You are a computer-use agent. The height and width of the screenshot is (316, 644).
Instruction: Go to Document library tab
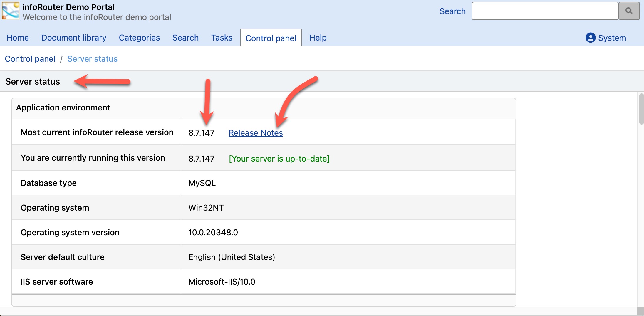[74, 38]
